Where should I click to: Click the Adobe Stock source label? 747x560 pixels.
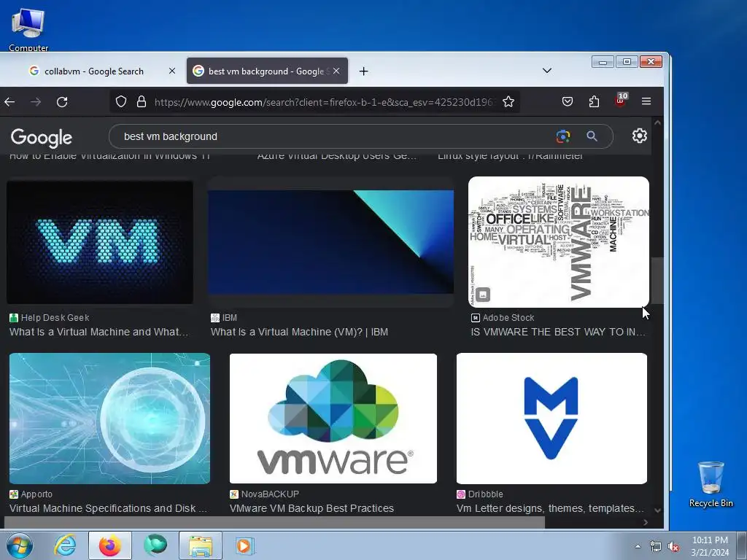508,318
